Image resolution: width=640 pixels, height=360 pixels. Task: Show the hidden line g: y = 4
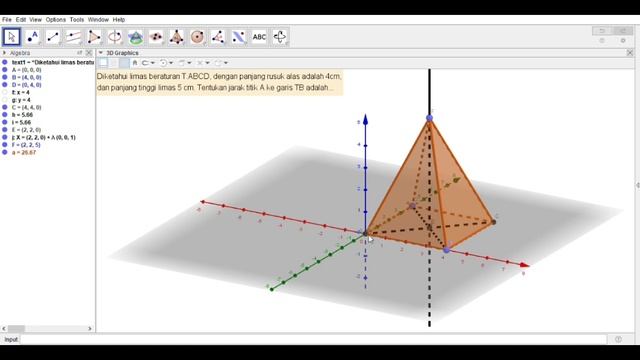[5, 100]
